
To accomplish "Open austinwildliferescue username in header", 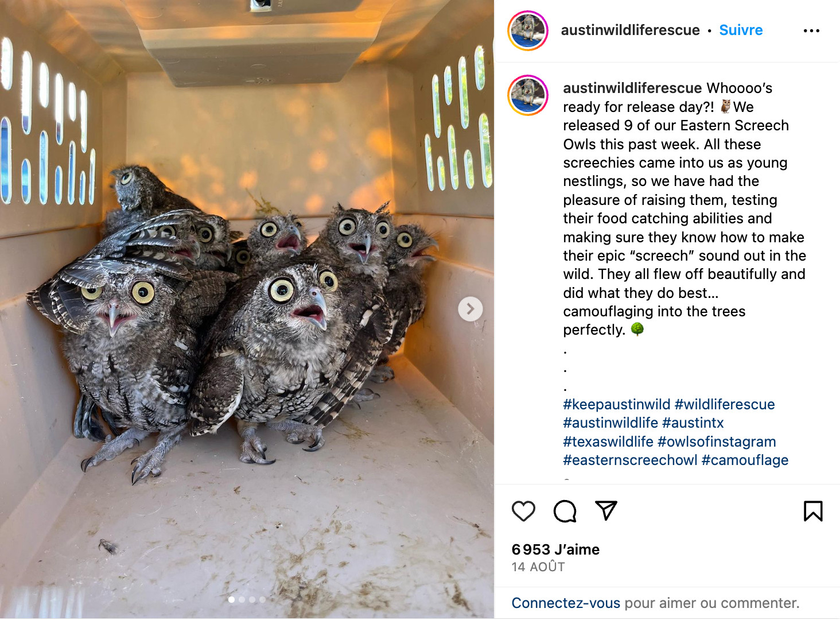I will click(x=630, y=30).
